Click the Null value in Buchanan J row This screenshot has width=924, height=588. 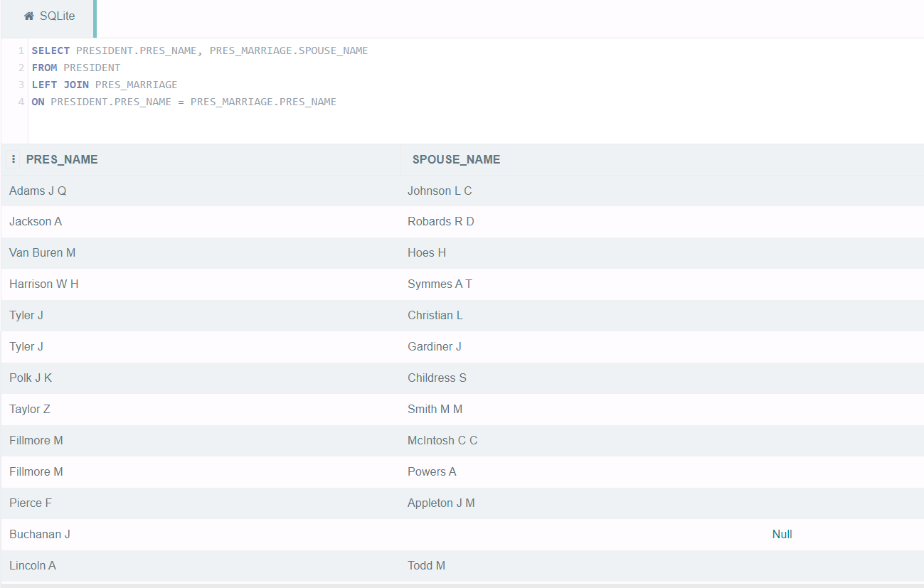click(x=782, y=535)
